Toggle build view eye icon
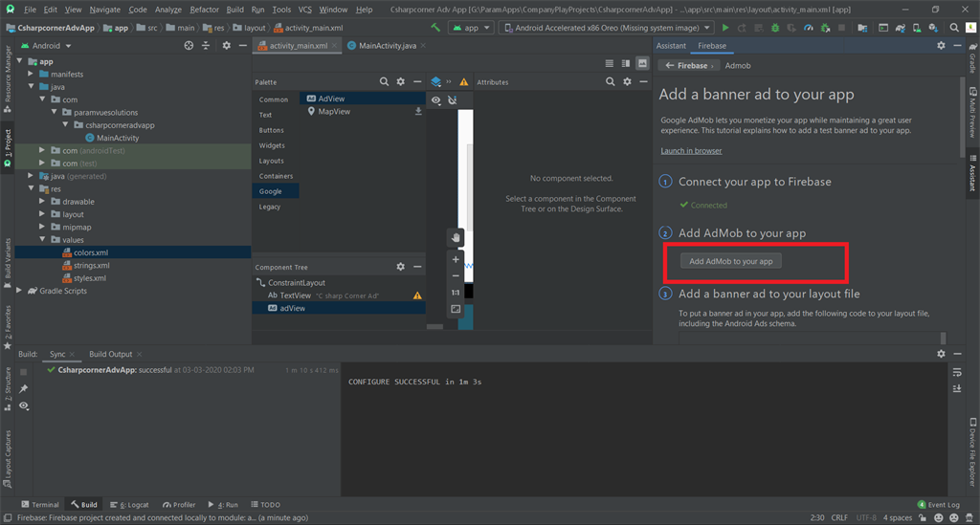This screenshot has width=980, height=525. (x=24, y=405)
